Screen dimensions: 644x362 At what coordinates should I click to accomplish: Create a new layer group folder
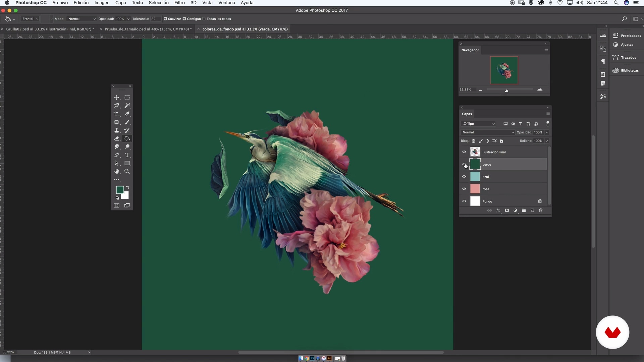(x=524, y=210)
